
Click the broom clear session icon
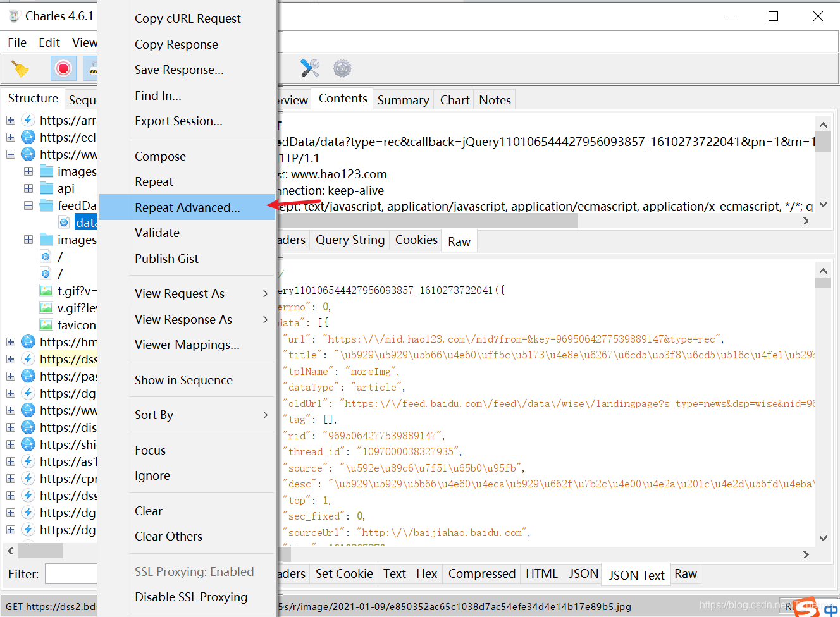(20, 68)
